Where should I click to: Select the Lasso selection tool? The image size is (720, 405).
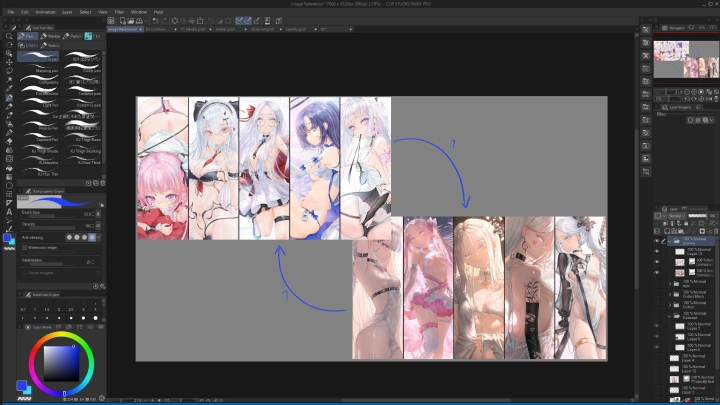pos(9,71)
